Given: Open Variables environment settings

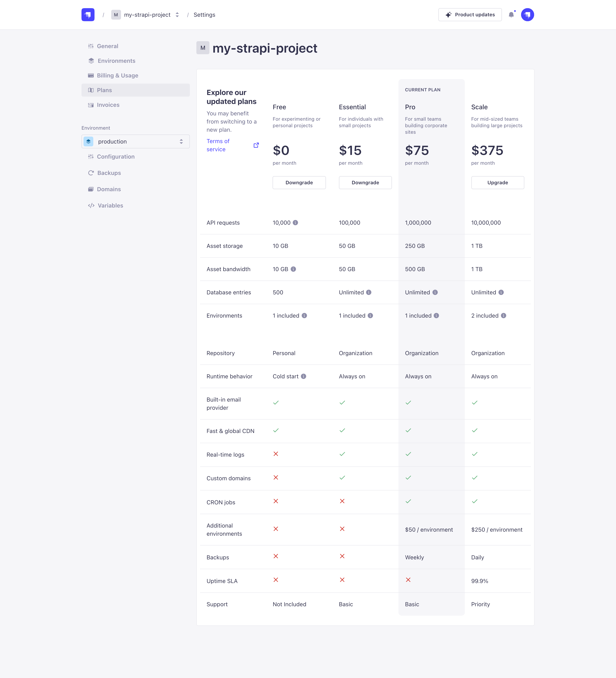Looking at the screenshot, I should click(110, 205).
